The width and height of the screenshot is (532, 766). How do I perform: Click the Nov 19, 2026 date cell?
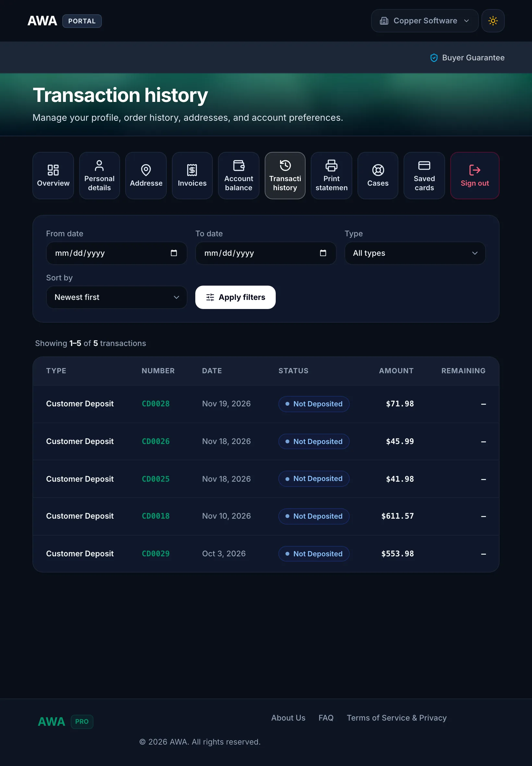pos(226,403)
